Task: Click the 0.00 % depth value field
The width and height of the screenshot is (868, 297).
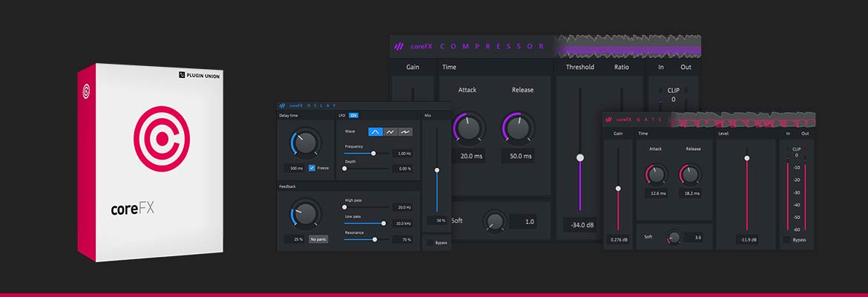Action: tap(402, 169)
